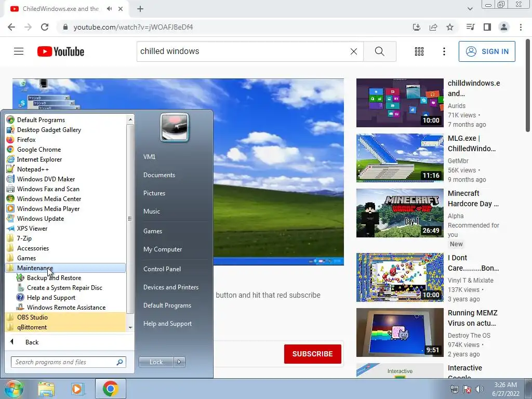Open shutdown options arrow beside Lock
Screen dimensions: 532x399
point(179,362)
